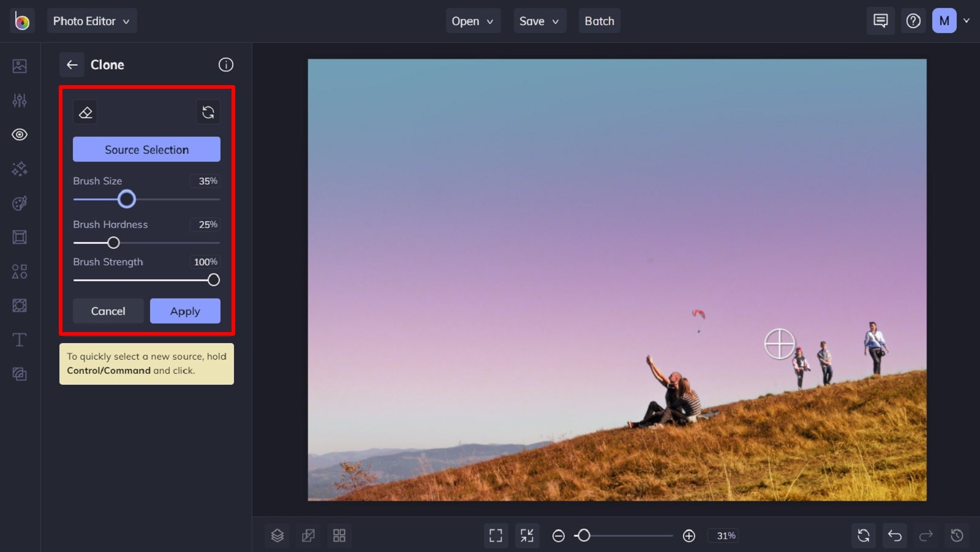Undo the last action

point(894,535)
